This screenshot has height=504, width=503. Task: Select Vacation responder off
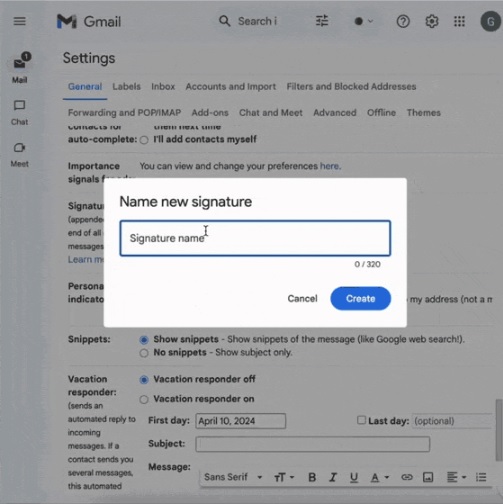pos(144,380)
